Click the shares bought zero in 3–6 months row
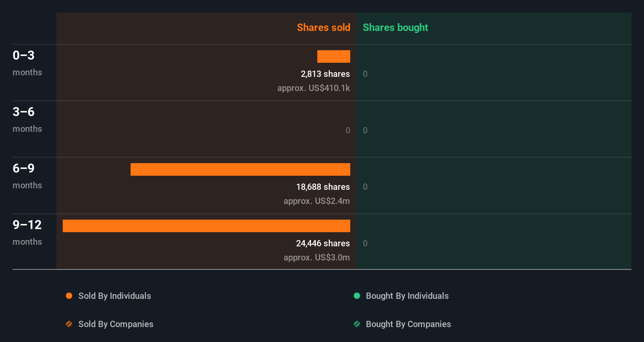 [x=365, y=130]
